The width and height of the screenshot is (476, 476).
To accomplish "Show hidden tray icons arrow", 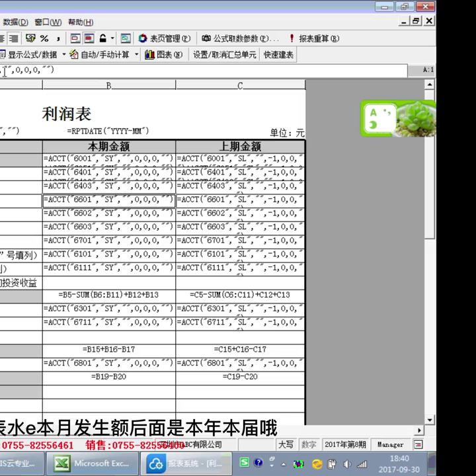I will [x=283, y=464].
